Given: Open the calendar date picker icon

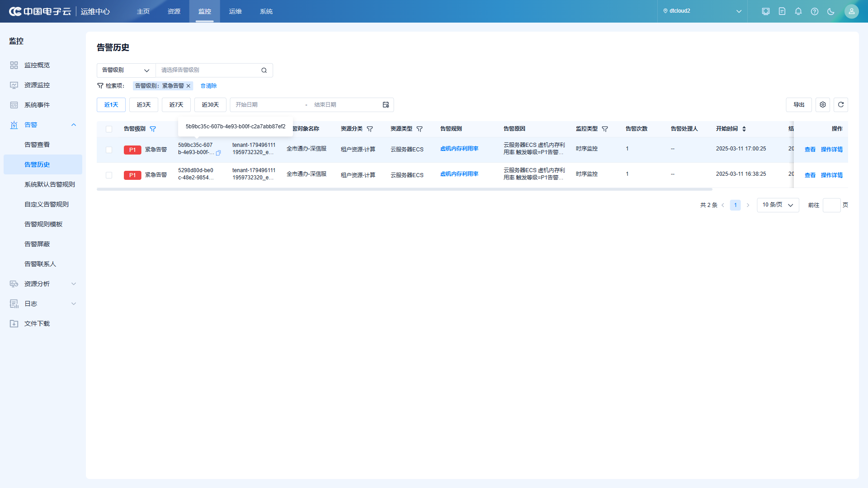Looking at the screenshot, I should coord(386,105).
